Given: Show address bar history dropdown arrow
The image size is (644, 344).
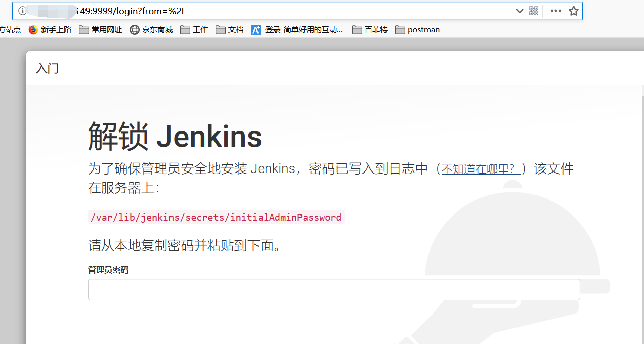Looking at the screenshot, I should (519, 11).
